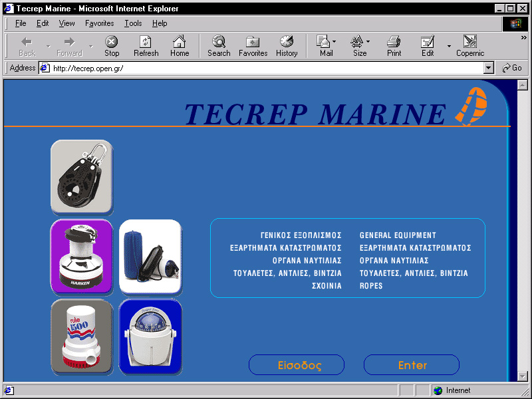Expand the Edit button dropdown arrow
Screen dimensions: 532x399
(449, 46)
